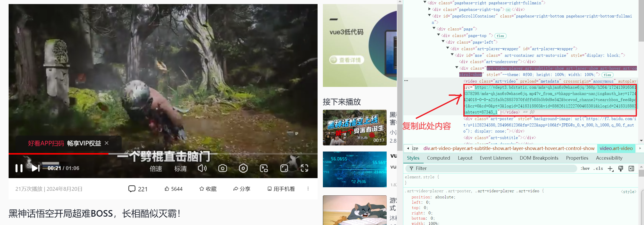Open the player settings icon
The width and height of the screenshot is (644, 225).
(243, 168)
